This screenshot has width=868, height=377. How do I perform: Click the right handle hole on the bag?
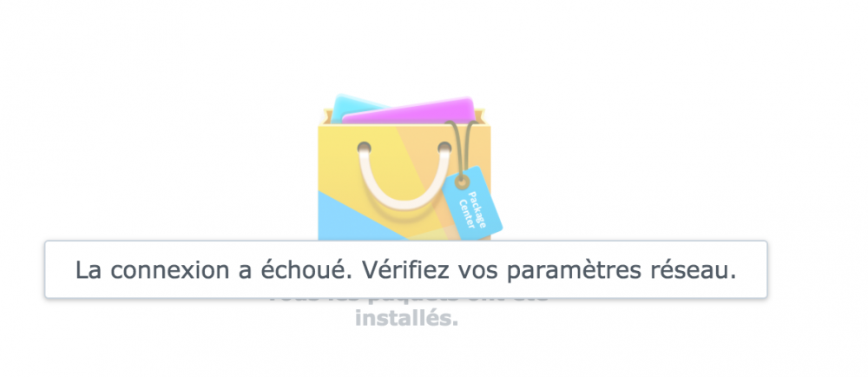(x=444, y=148)
